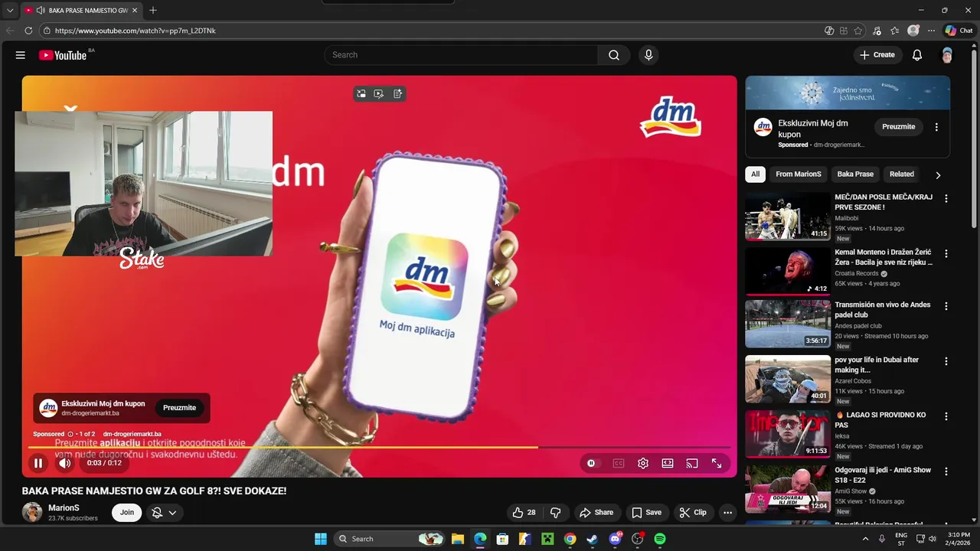The width and height of the screenshot is (980, 551).
Task: Click Preuzmite in the sidebar ad
Action: click(898, 127)
